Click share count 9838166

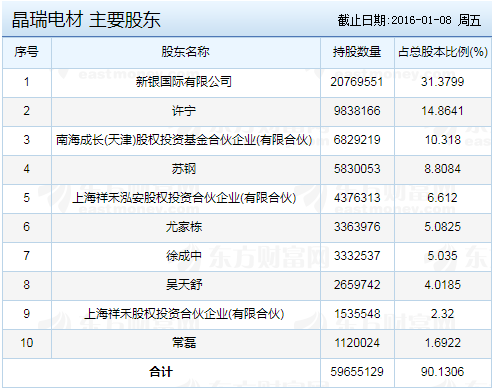point(357,111)
